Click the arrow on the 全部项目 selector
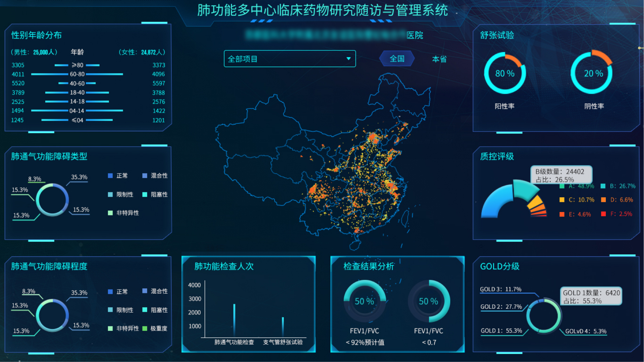 point(348,59)
